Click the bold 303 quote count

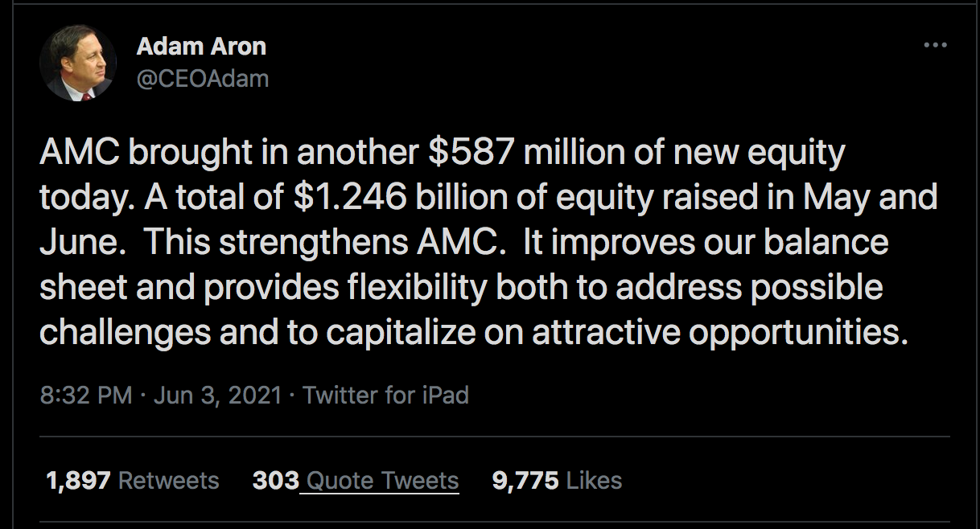(274, 480)
